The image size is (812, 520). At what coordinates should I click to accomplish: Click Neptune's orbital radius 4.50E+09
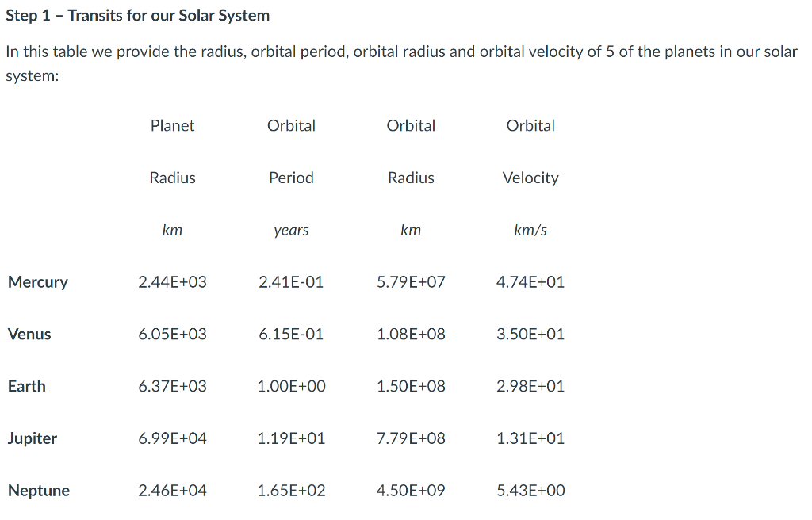(411, 491)
